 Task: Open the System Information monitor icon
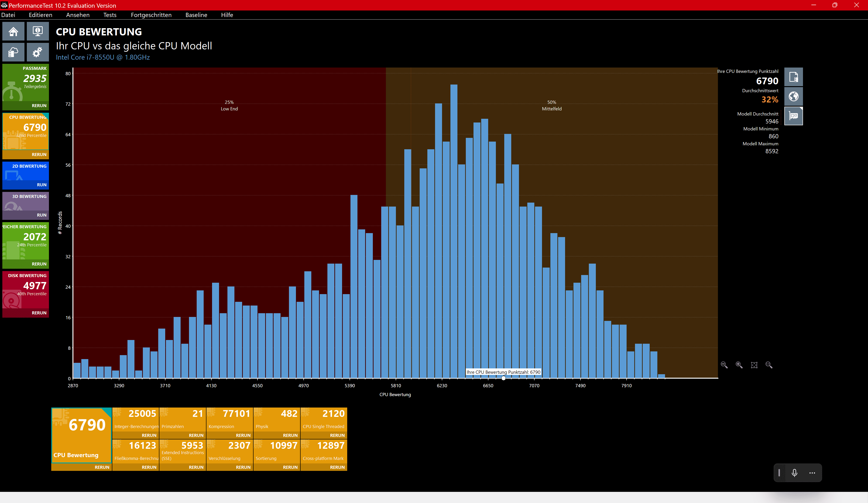tap(38, 32)
